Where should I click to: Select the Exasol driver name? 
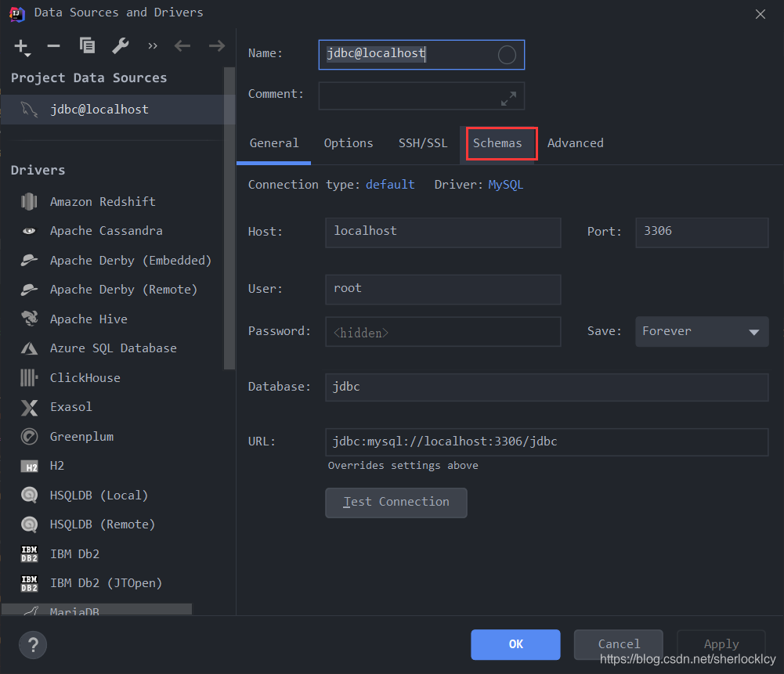[x=71, y=407]
